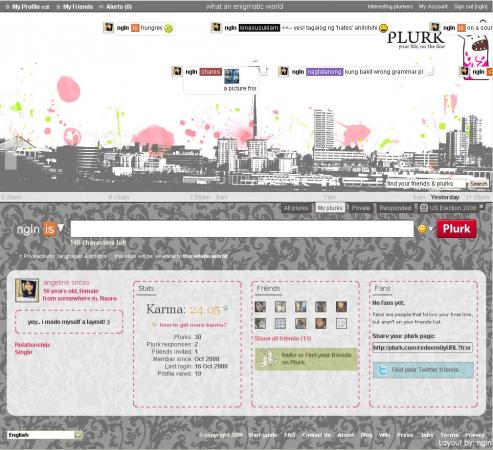This screenshot has height=450, width=493.
Task: Click the red Plurk button
Action: click(456, 229)
